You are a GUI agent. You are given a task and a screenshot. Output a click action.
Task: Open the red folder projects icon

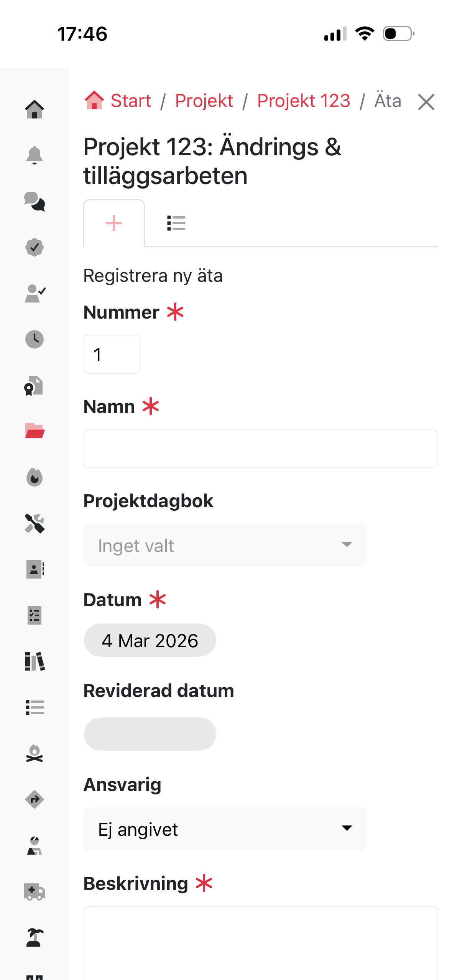(35, 431)
